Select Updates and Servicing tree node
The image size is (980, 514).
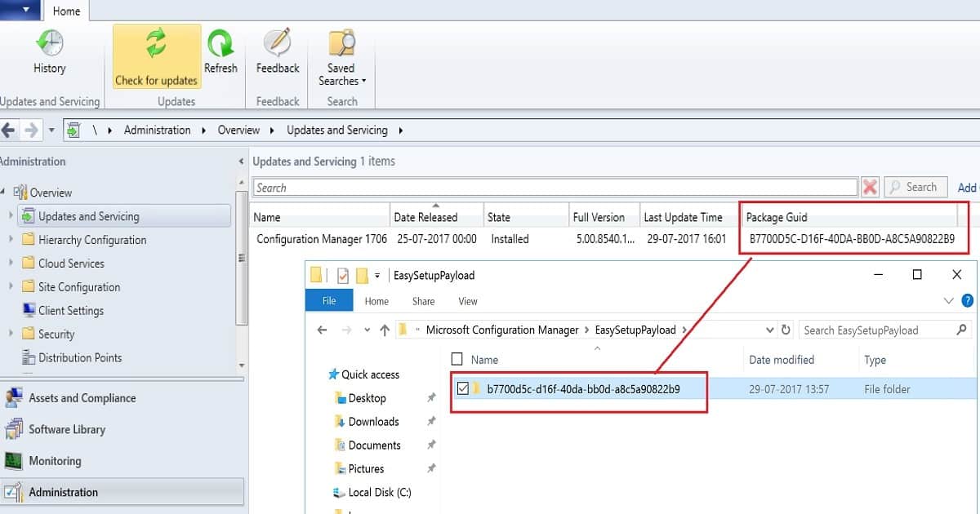(123, 216)
